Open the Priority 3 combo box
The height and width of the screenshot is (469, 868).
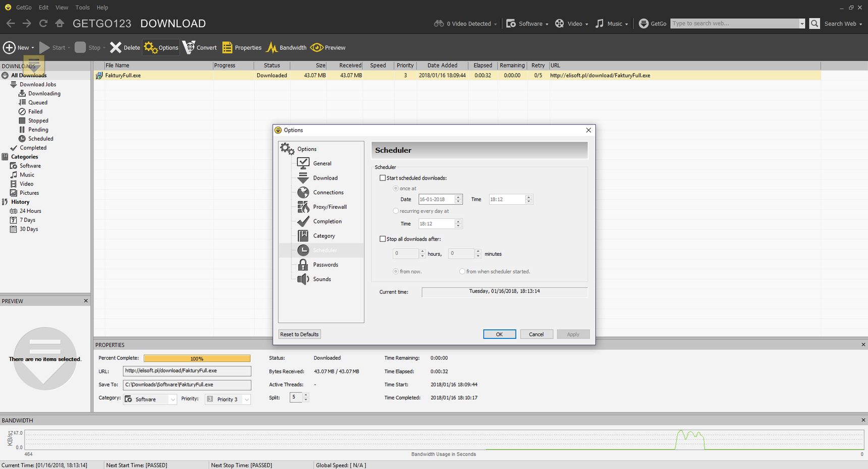tap(228, 399)
